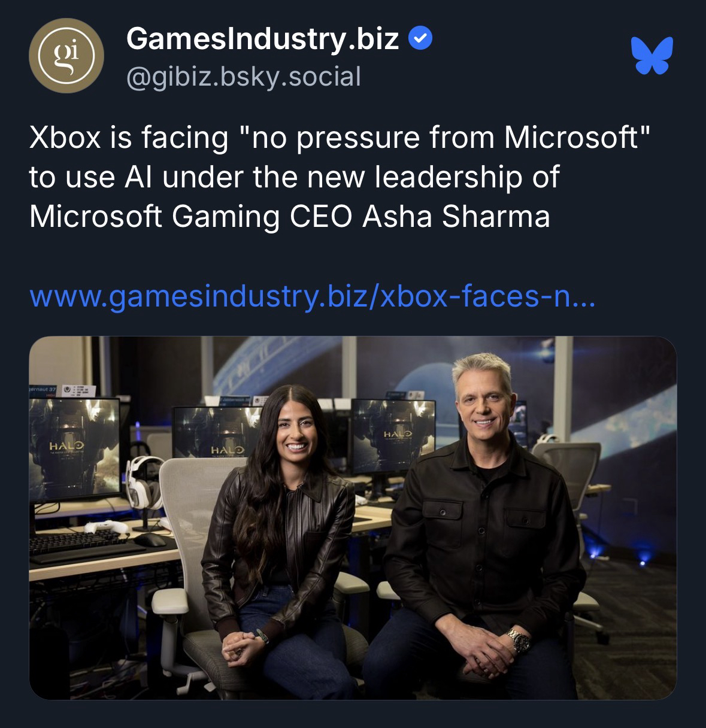This screenshot has height=728, width=706.
Task: Click the right Halo monitor in the photo
Action: [x=393, y=434]
